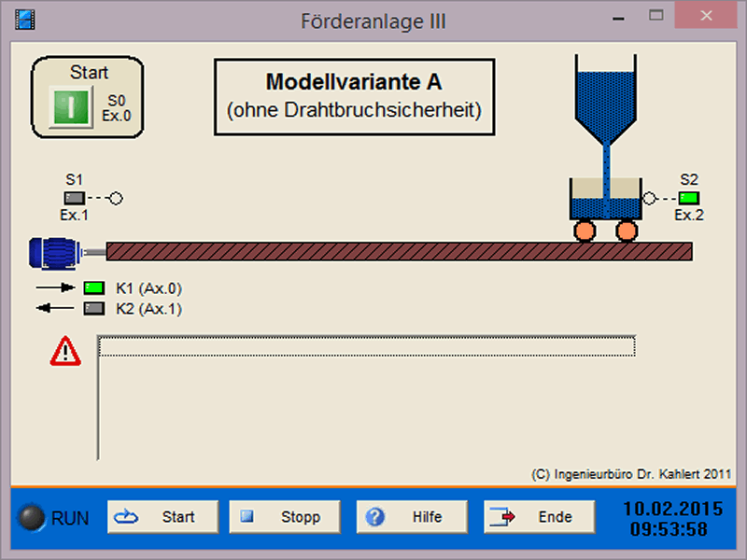Click the blue hopper silo
The height and width of the screenshot is (560, 747).
tap(605, 93)
